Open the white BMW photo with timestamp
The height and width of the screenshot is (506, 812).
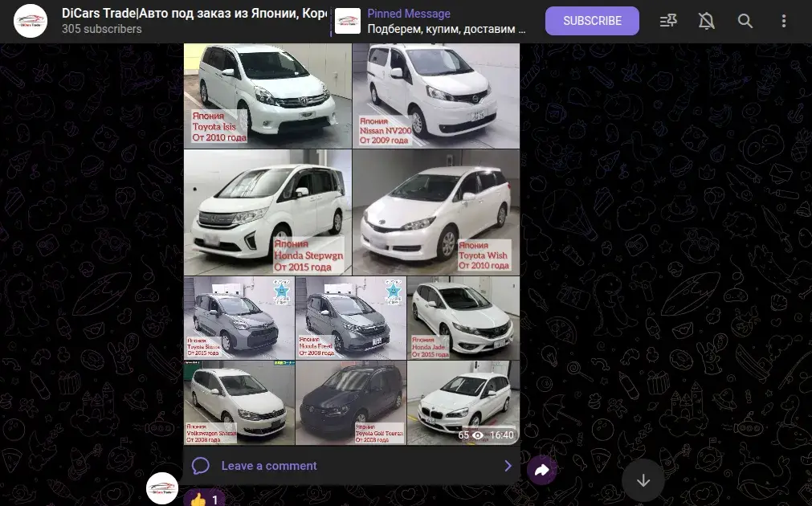tap(463, 403)
